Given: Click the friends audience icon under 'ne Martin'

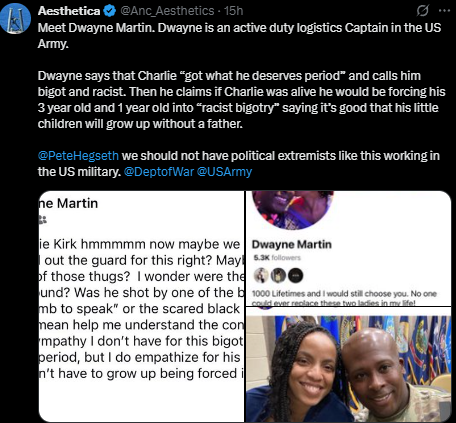Looking at the screenshot, I should pyautogui.click(x=43, y=219).
